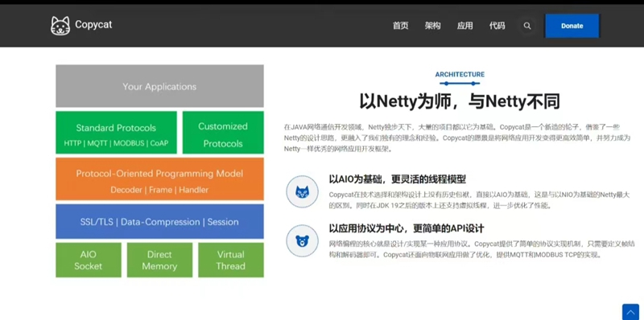Click the Direct Memory block
Image resolution: width=644 pixels, height=320 pixels.
click(x=159, y=261)
